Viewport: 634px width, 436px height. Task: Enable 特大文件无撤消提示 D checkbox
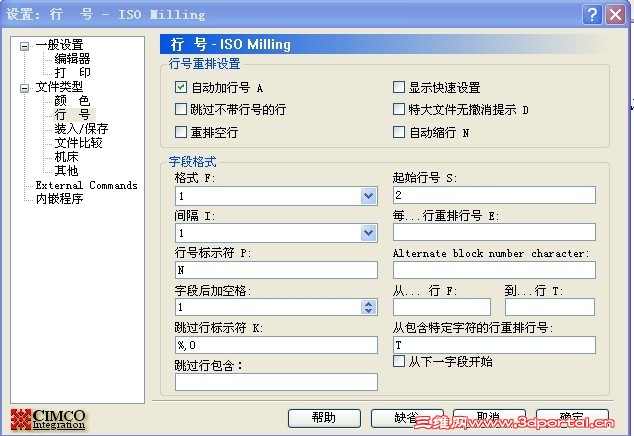[x=399, y=109]
